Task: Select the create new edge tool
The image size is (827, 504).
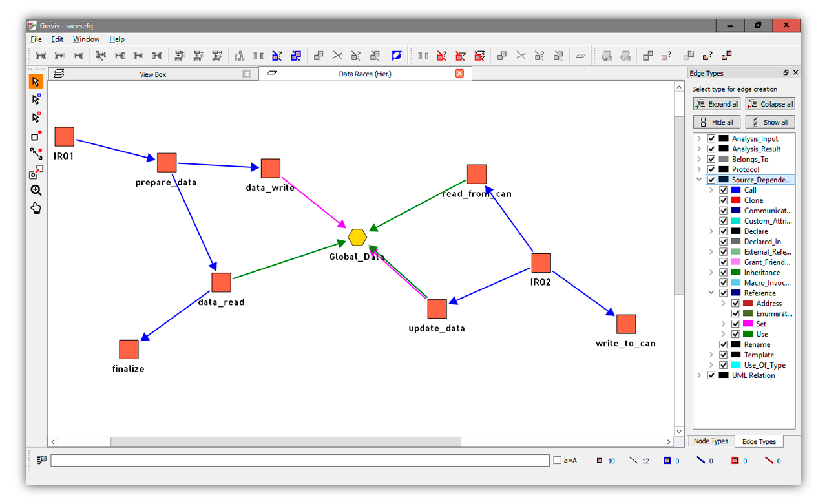Action: [x=36, y=154]
